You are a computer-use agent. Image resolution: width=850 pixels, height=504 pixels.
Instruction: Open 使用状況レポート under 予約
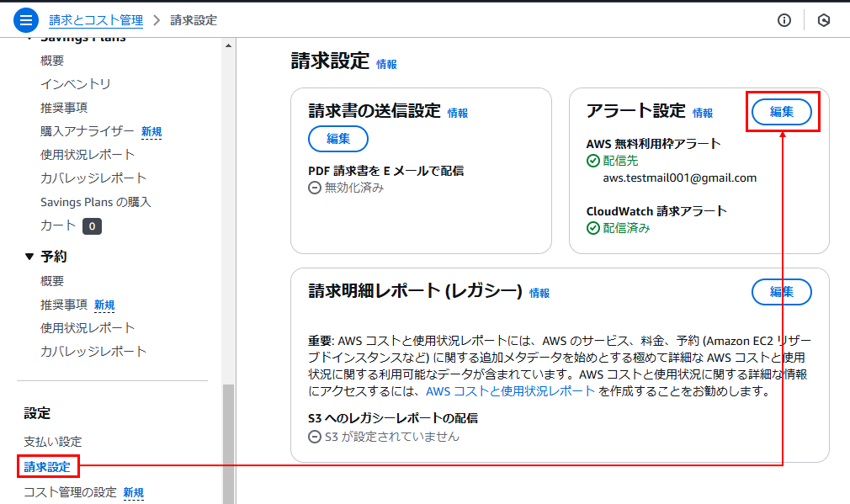tap(88, 328)
